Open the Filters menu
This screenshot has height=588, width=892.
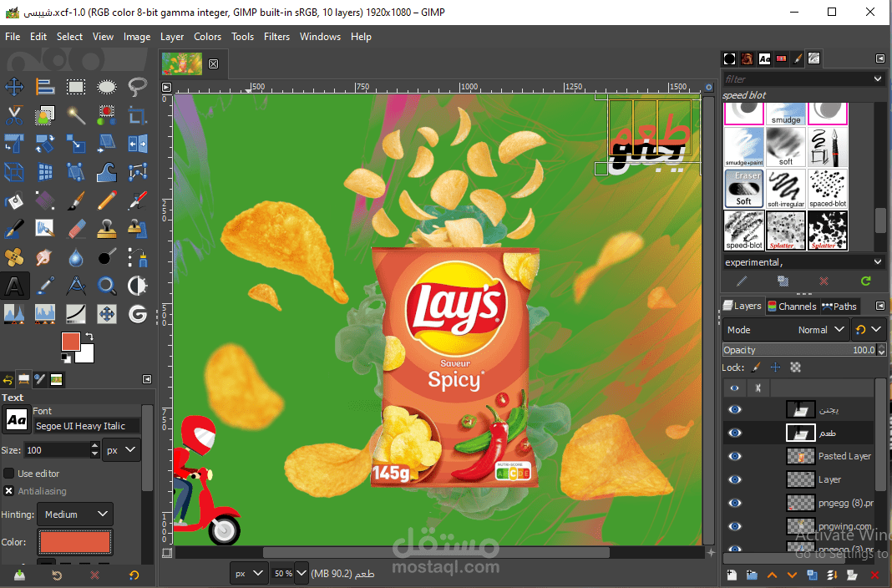tap(276, 37)
